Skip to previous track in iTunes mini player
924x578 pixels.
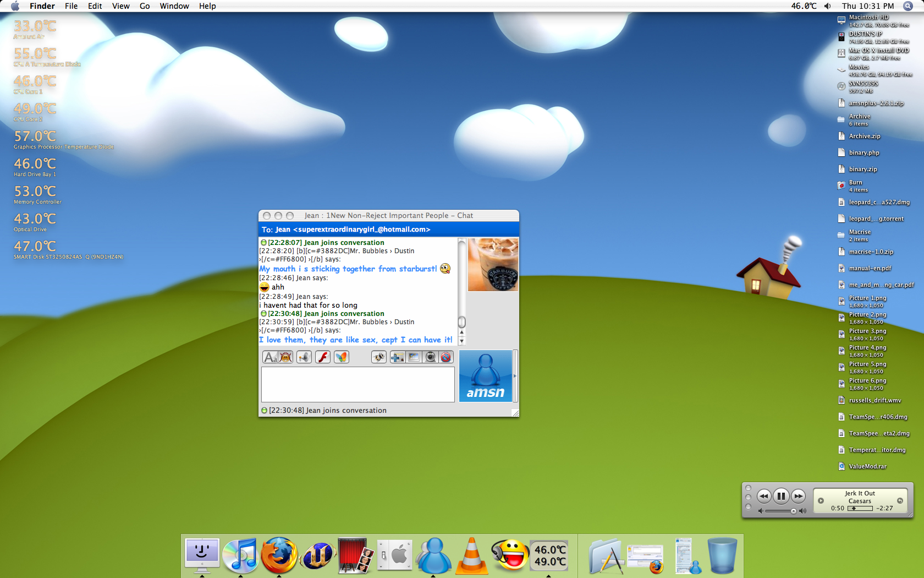tap(764, 496)
